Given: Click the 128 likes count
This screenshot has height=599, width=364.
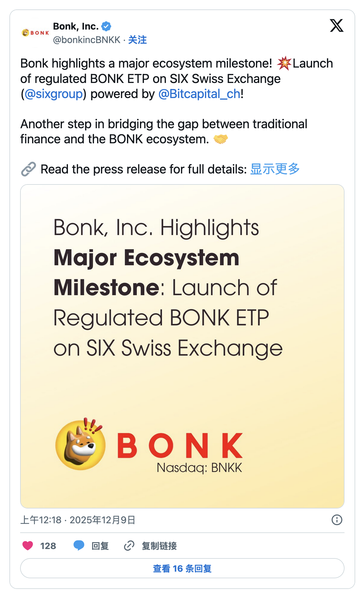Looking at the screenshot, I should (x=48, y=546).
